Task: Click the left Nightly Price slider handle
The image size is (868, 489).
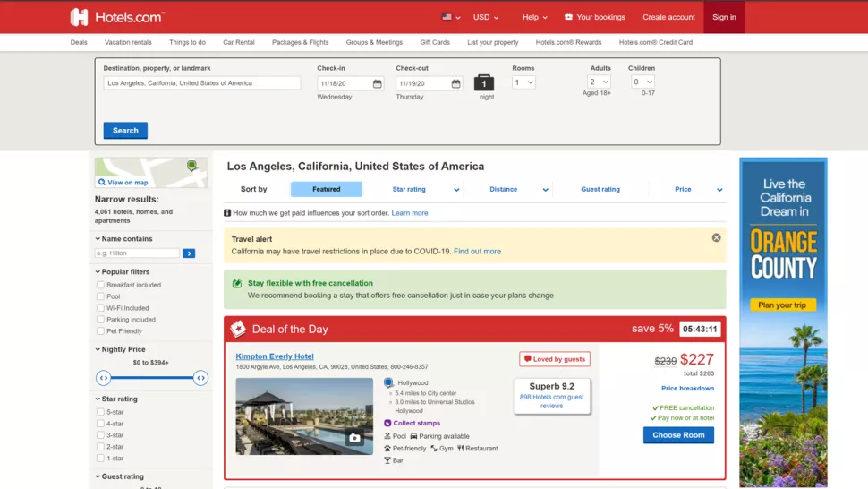Action: 104,378
